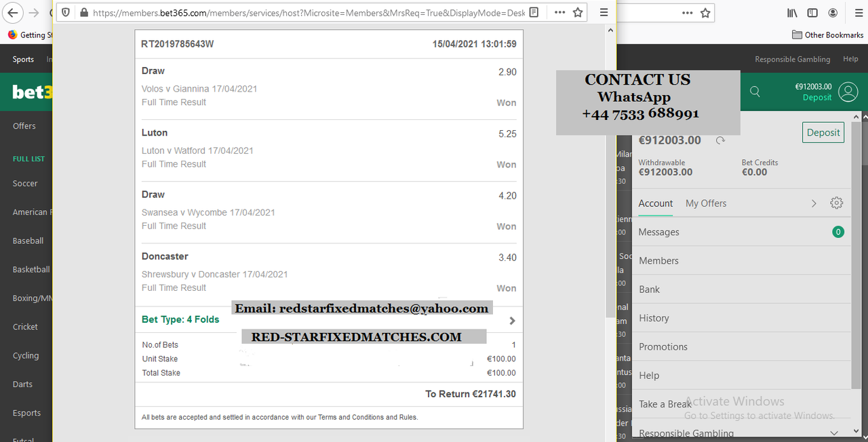Click the 5.25 odds for Luton
Screen dimensions: 868x442
(x=507, y=134)
